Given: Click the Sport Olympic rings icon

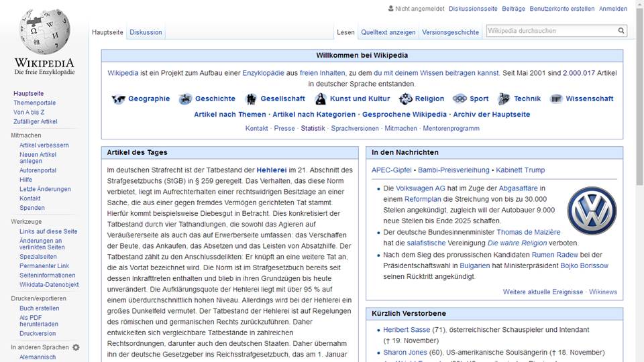Looking at the screenshot, I should pyautogui.click(x=460, y=99).
